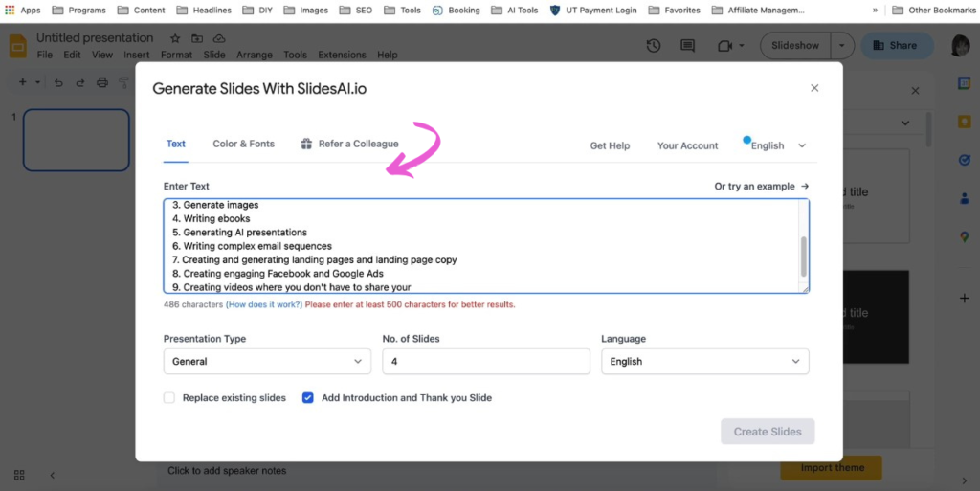Switch to the Color & Fonts tab
The height and width of the screenshot is (491, 980).
click(x=244, y=144)
